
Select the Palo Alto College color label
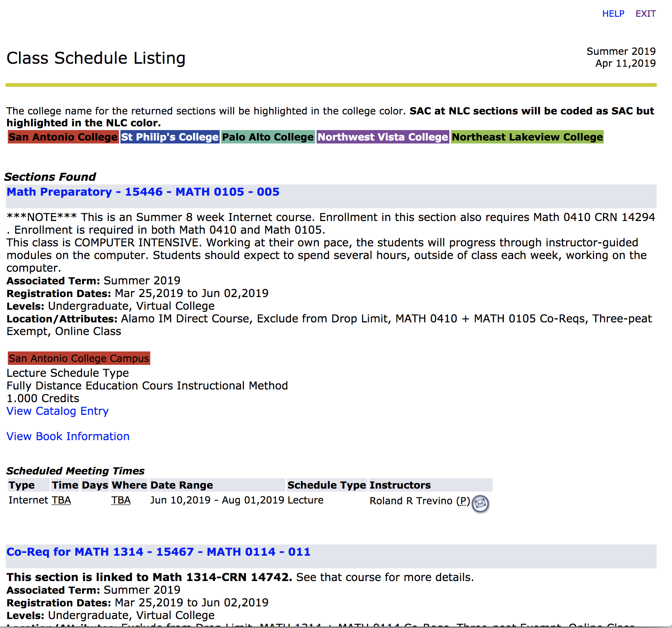tap(268, 137)
